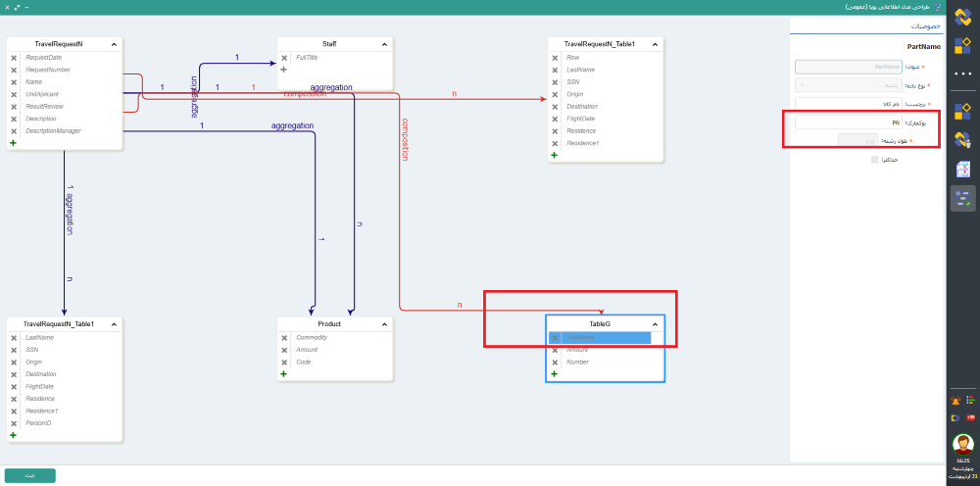Toggle the حداکثر checkbox
This screenshot has height=486, width=980.
[x=875, y=160]
